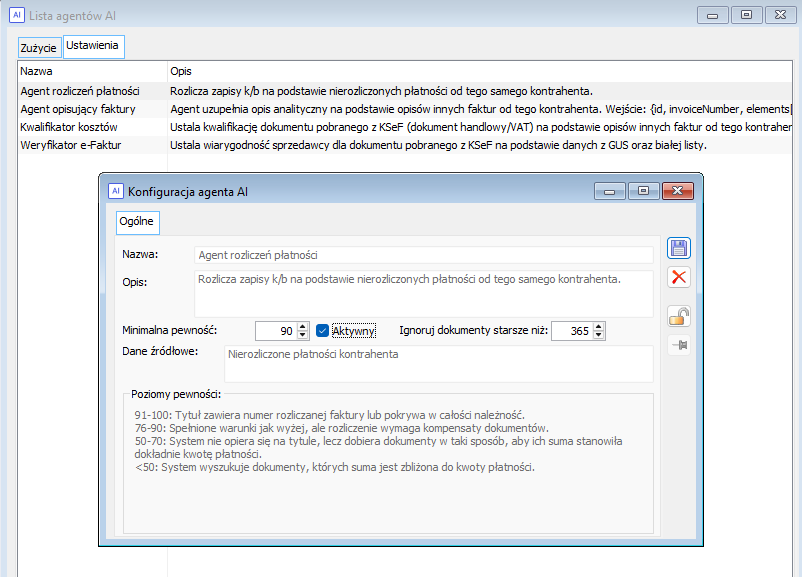Click the Poziomy pewności description box
This screenshot has width=802, height=577.
point(388,464)
